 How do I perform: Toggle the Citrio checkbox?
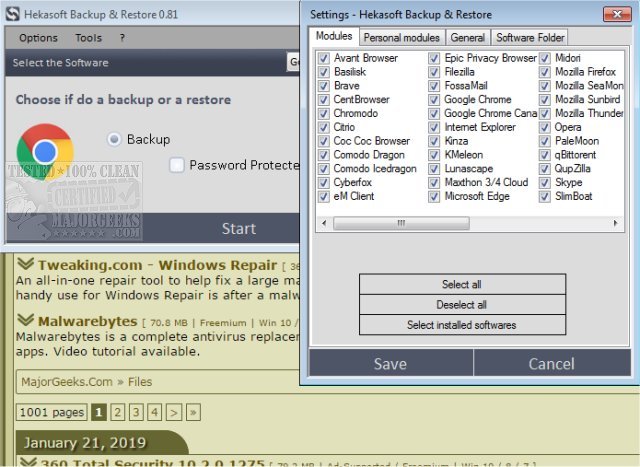point(324,127)
